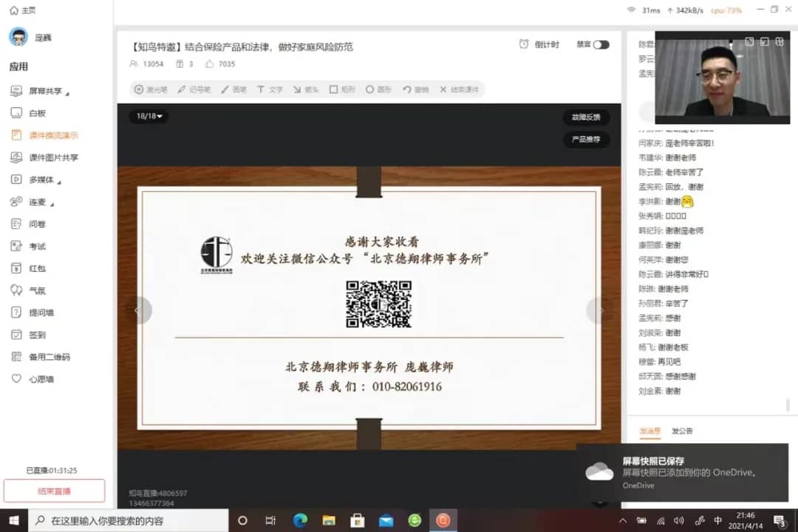Select the 圆形 circle tool

point(378,89)
